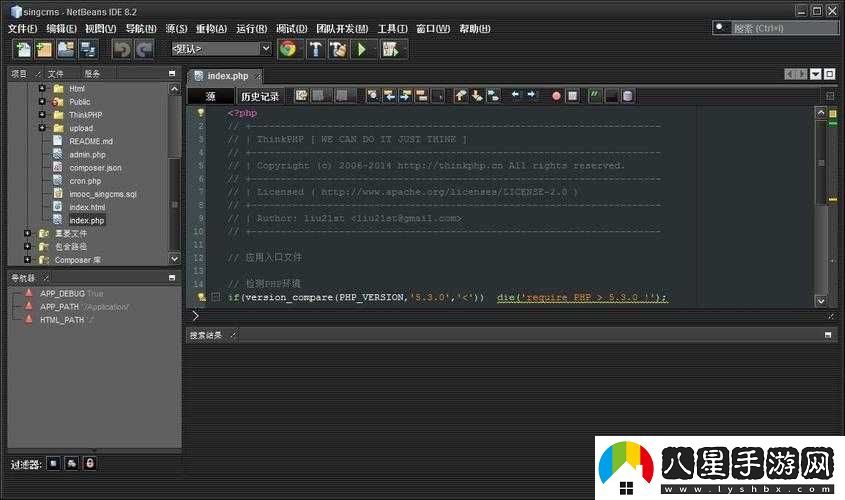This screenshot has height=500, width=845.
Task: Toggle code fold box on version_compare line
Action: click(216, 297)
